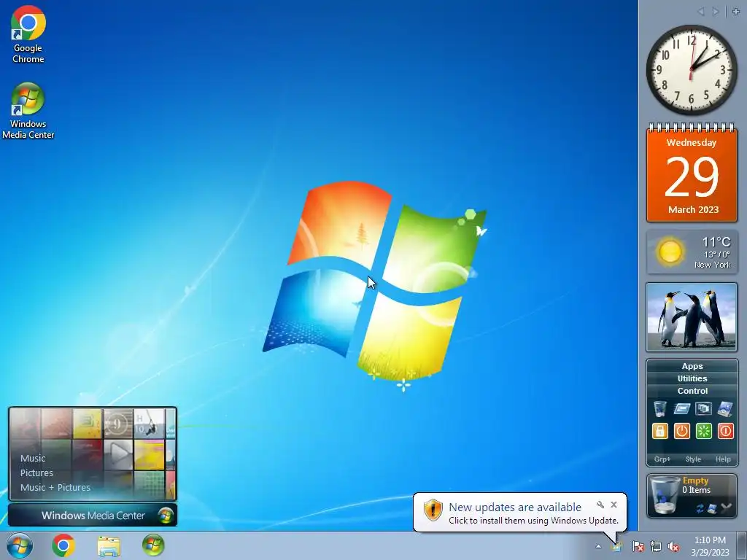Click Help in launcher gadget
Image resolution: width=747 pixels, height=560 pixels.
[723, 459]
